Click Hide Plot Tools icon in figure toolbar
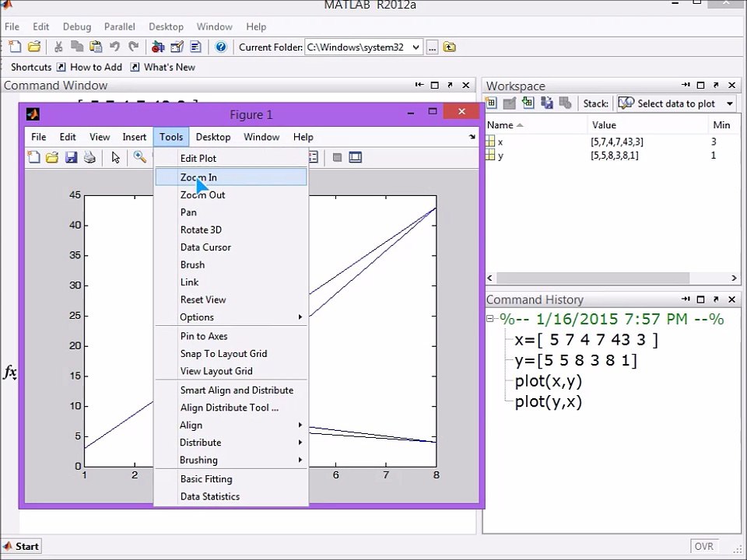This screenshot has width=747, height=560. pos(337,158)
